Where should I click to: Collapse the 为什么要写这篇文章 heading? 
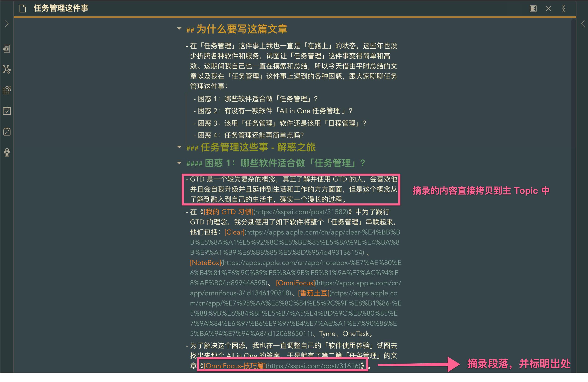[x=179, y=29]
